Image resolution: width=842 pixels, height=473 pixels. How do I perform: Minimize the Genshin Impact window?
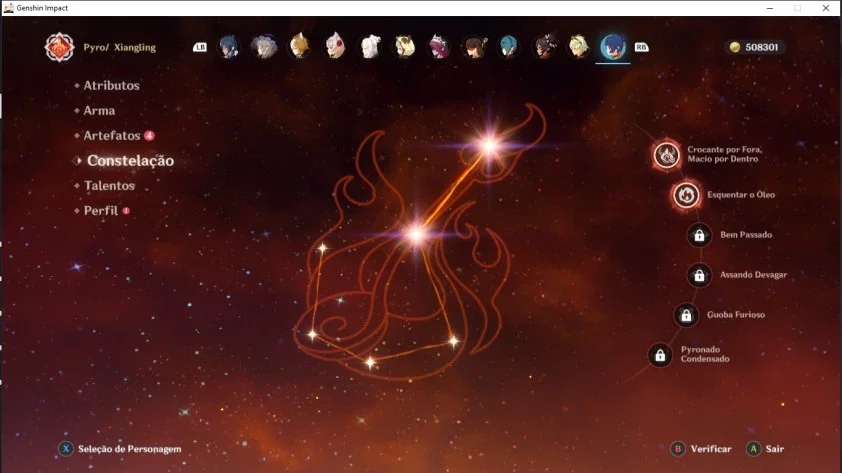[770, 8]
